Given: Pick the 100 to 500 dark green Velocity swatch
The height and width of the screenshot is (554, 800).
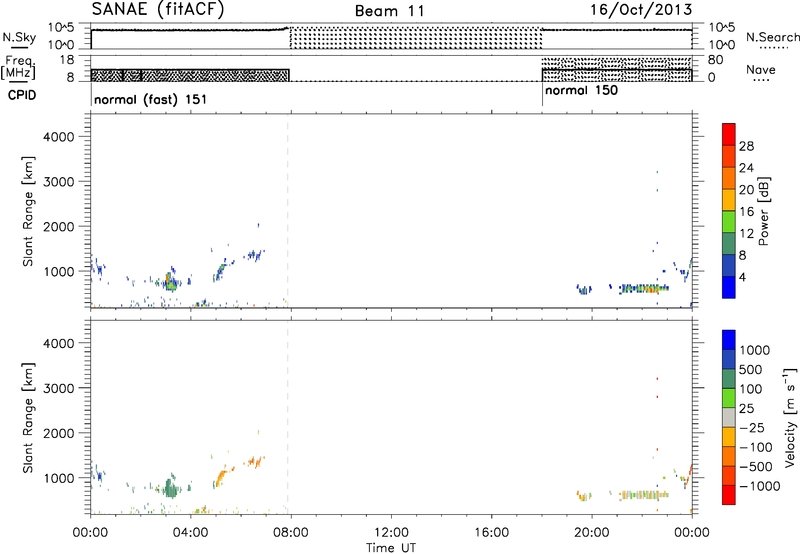Looking at the screenshot, I should point(729,379).
